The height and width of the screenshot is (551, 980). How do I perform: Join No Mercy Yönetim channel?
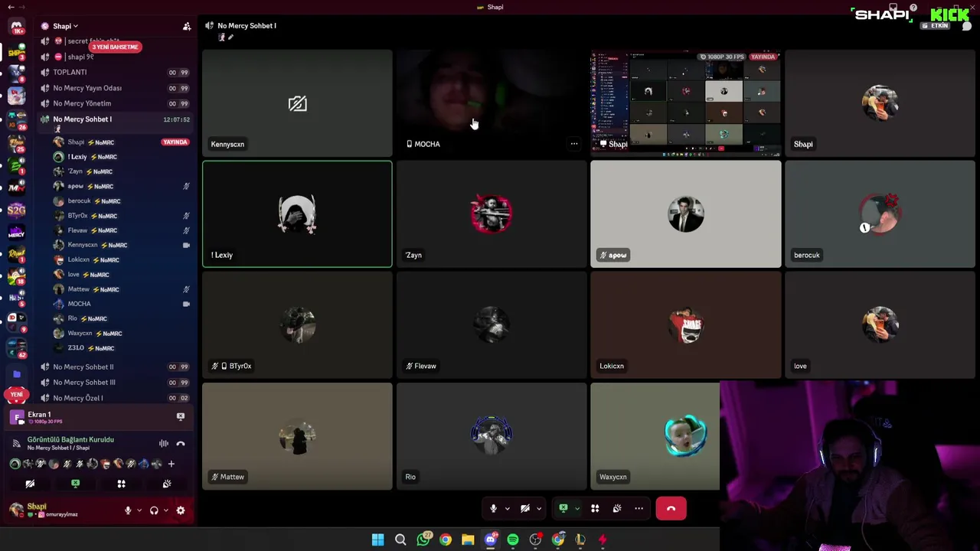pyautogui.click(x=115, y=103)
